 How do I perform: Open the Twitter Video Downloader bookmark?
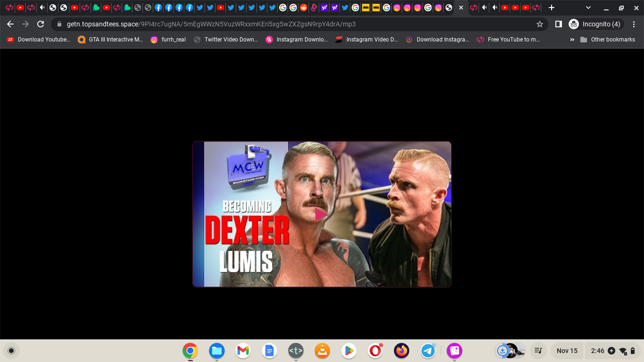click(x=226, y=40)
